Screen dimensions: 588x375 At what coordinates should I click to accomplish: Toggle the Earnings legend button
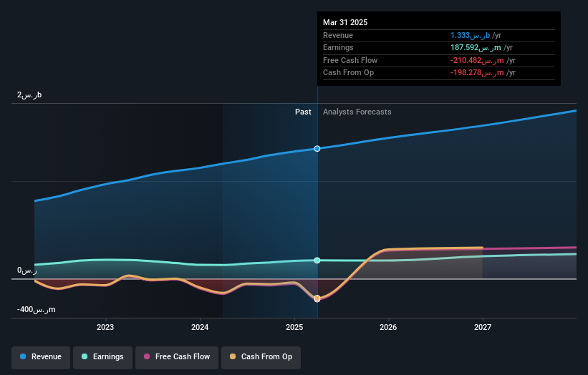(x=102, y=357)
